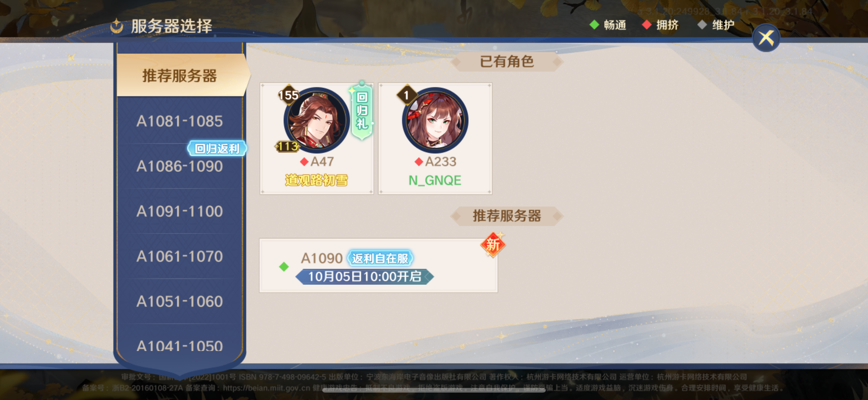This screenshot has height=400, width=868.
Task: Open server range A1041-1050
Action: coord(180,346)
